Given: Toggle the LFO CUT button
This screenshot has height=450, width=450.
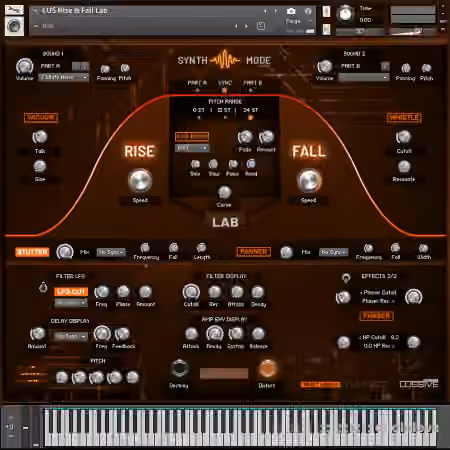Looking at the screenshot, I should point(71,292).
